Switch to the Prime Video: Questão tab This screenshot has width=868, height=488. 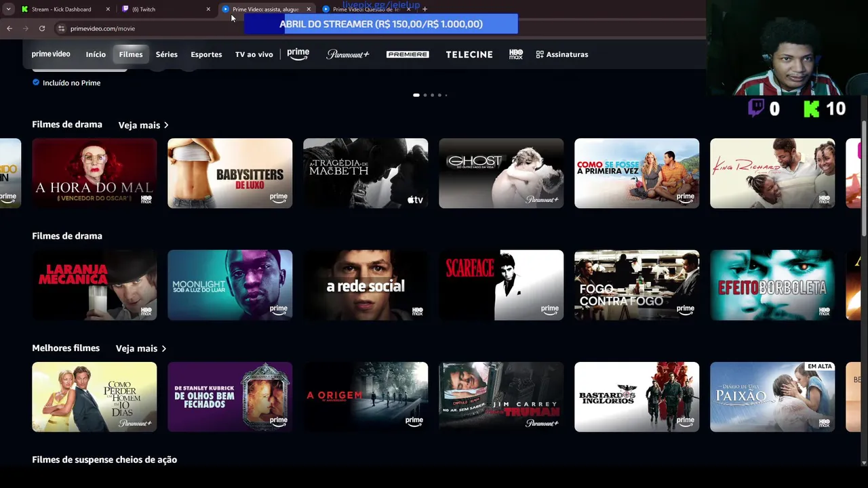click(366, 9)
